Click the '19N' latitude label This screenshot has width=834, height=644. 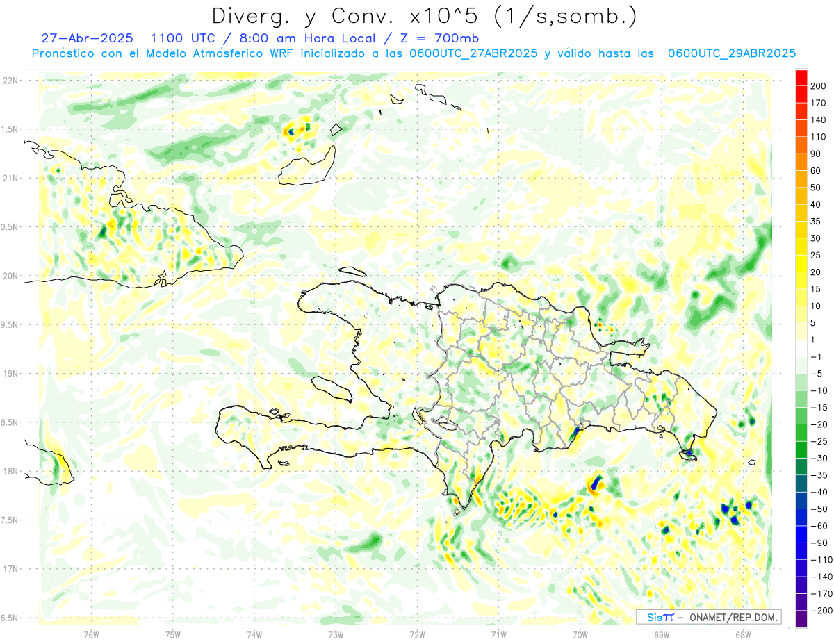[x=10, y=374]
